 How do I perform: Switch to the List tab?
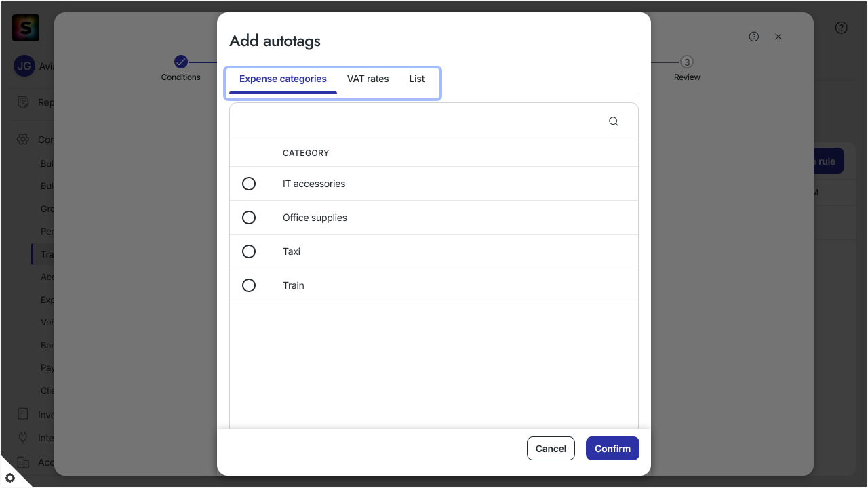(417, 79)
